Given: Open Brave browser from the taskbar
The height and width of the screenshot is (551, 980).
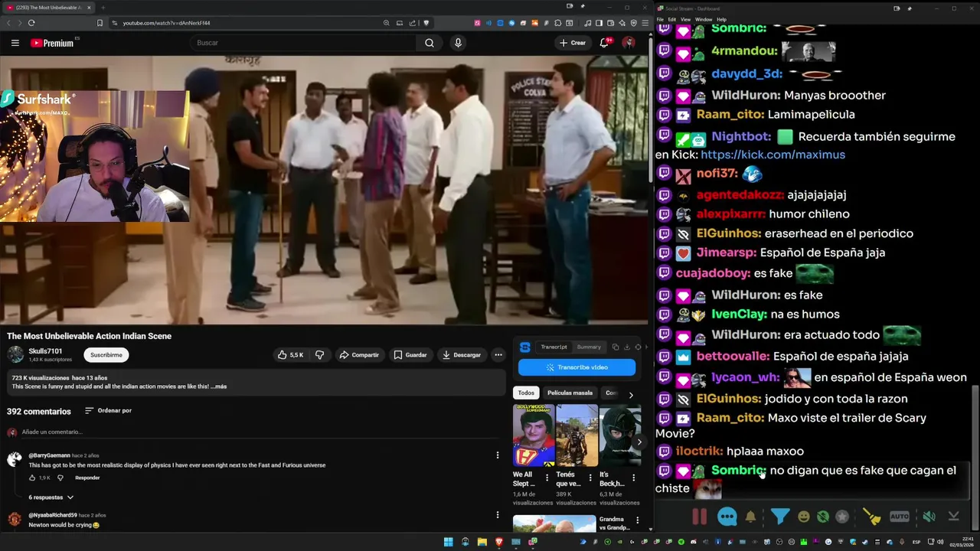Looking at the screenshot, I should point(499,542).
